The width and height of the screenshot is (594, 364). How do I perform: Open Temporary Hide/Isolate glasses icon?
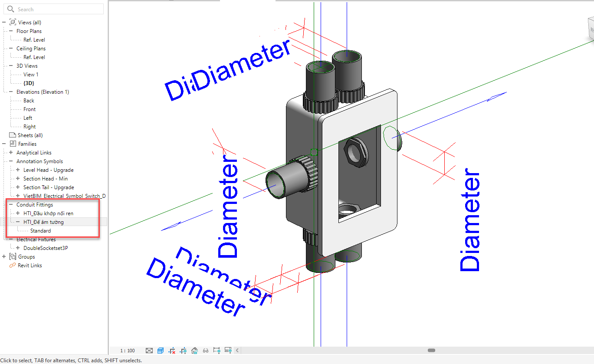pyautogui.click(x=206, y=350)
